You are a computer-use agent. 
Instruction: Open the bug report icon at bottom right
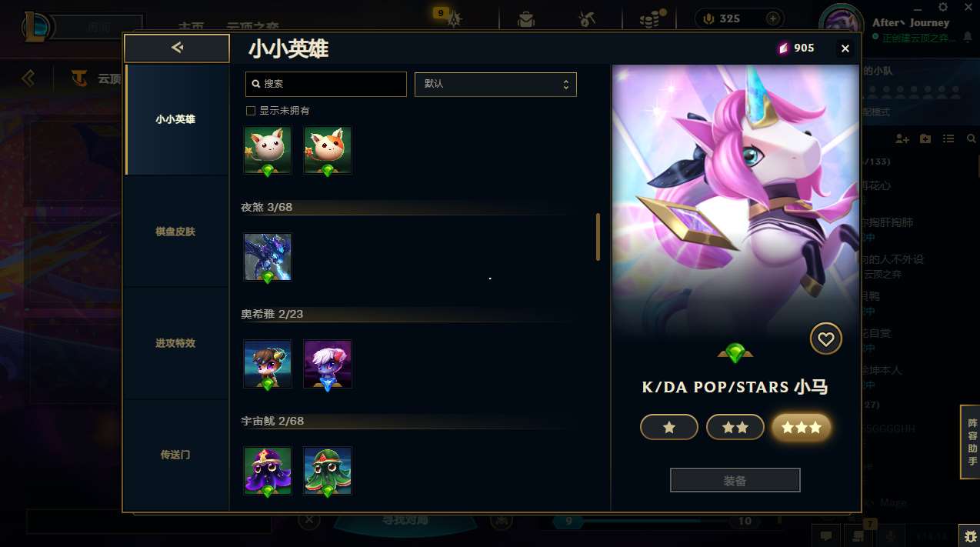click(968, 535)
